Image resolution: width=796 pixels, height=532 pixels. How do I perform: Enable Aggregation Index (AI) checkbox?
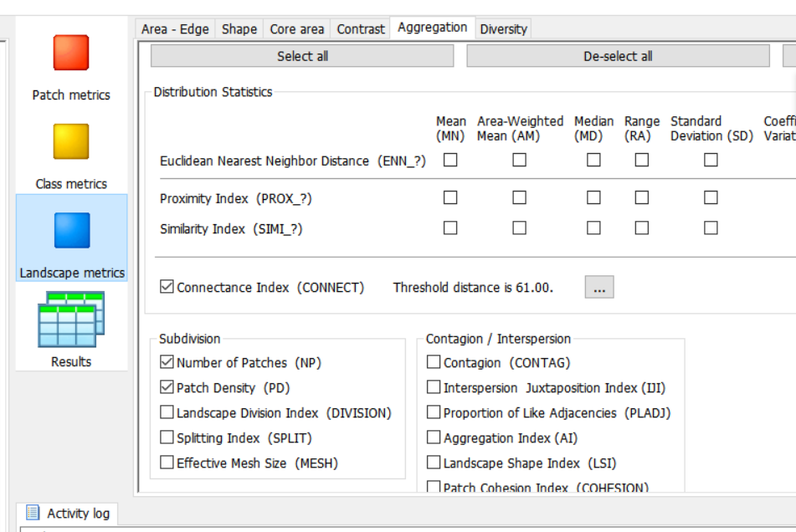pyautogui.click(x=434, y=437)
